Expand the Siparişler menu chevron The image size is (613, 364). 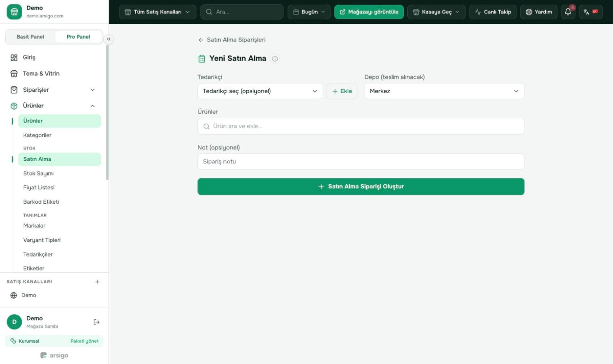92,90
